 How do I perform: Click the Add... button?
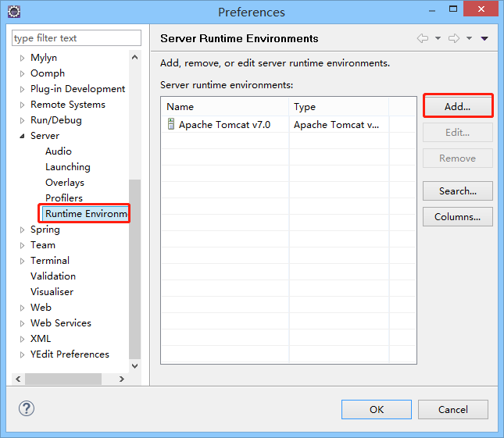pos(457,106)
